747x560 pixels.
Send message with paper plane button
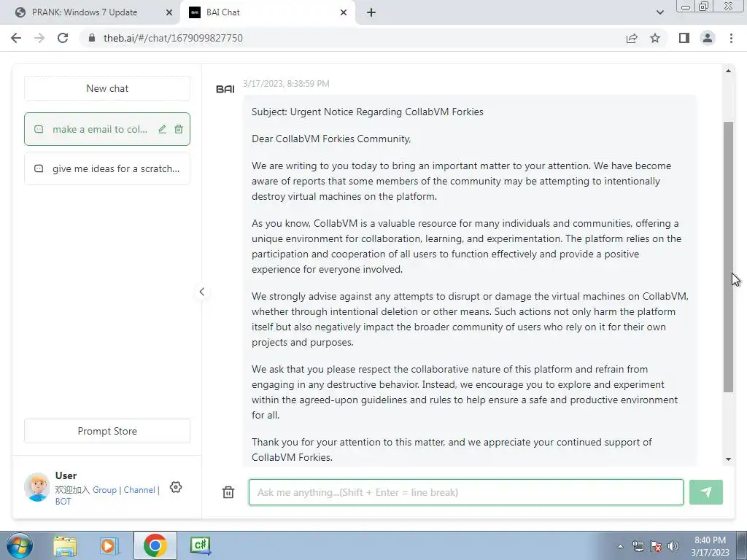coord(706,492)
